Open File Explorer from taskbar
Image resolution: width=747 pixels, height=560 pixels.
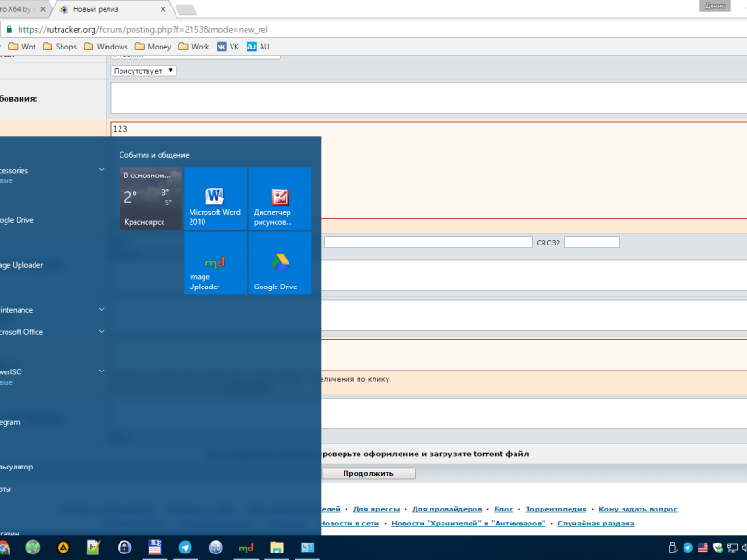tap(276, 548)
